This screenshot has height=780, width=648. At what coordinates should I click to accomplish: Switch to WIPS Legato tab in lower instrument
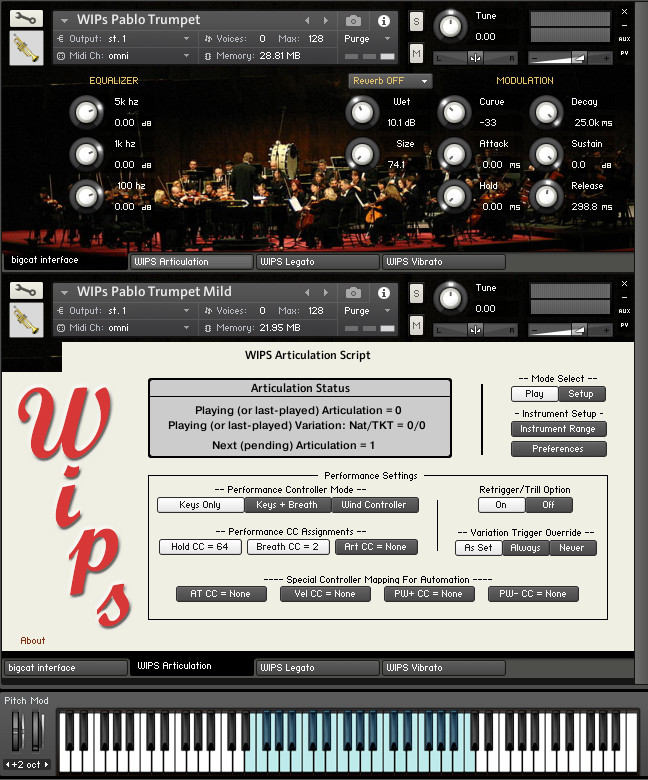pyautogui.click(x=318, y=668)
